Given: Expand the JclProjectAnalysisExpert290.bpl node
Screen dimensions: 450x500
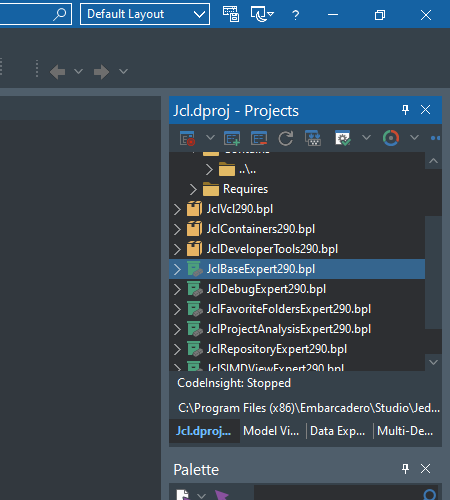Looking at the screenshot, I should [177, 329].
